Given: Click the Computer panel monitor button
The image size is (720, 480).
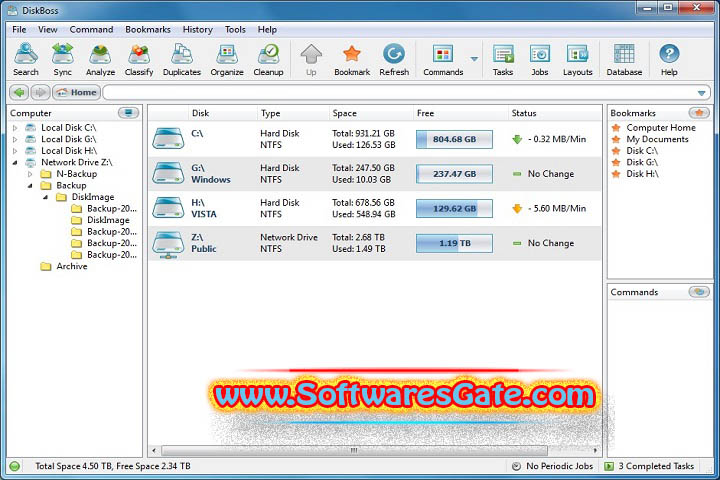Looking at the screenshot, I should pos(129,113).
